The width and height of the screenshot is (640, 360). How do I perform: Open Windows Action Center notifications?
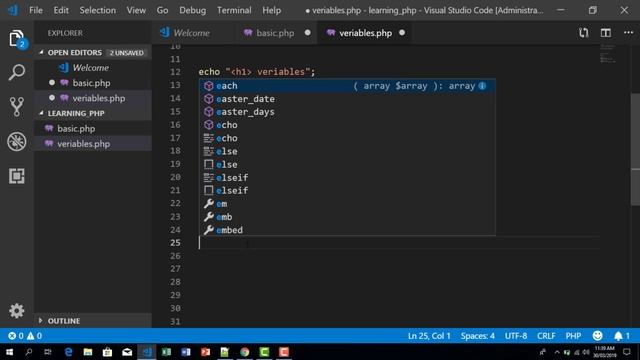627,352
